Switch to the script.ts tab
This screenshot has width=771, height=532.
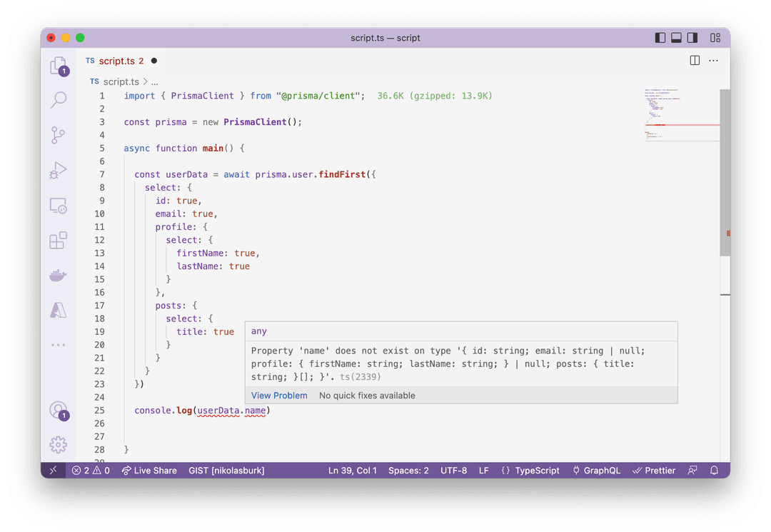coord(118,61)
